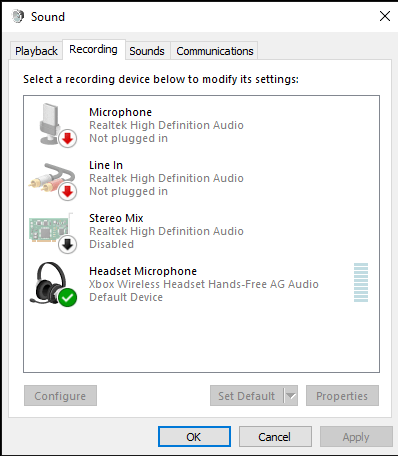This screenshot has width=398, height=456.
Task: Switch to the Playback tab
Action: coord(36,51)
